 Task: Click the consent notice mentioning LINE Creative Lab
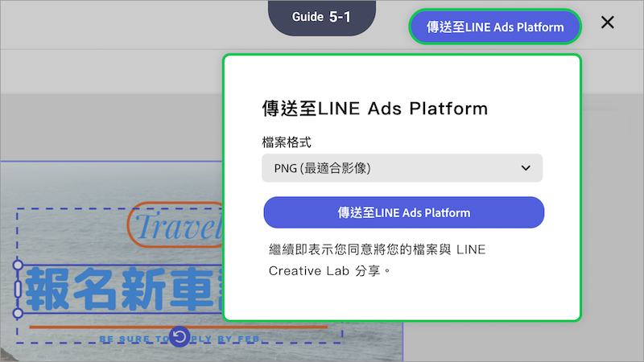coord(378,260)
